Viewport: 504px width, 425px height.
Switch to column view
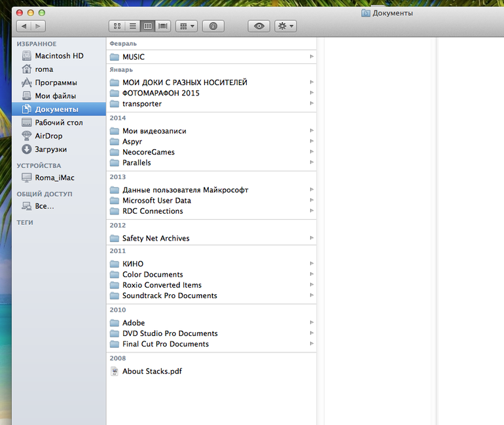click(x=147, y=26)
